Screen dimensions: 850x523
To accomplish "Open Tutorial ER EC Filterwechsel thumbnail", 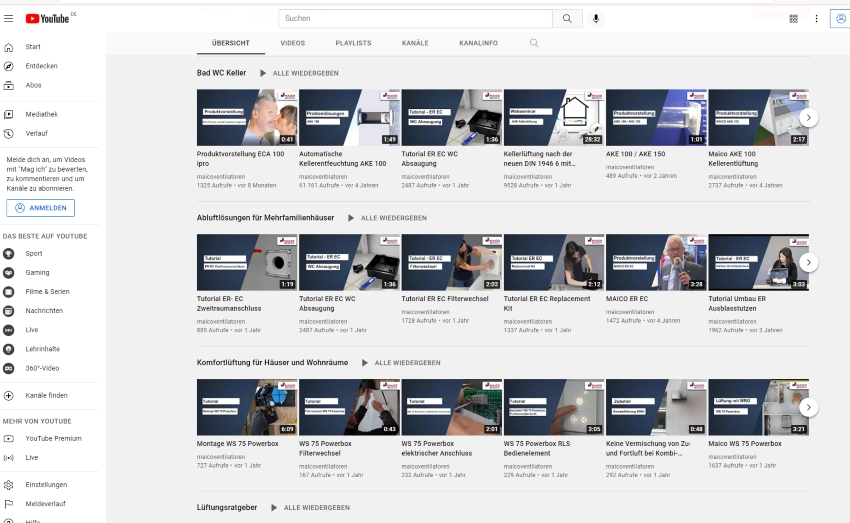I will [x=452, y=262].
